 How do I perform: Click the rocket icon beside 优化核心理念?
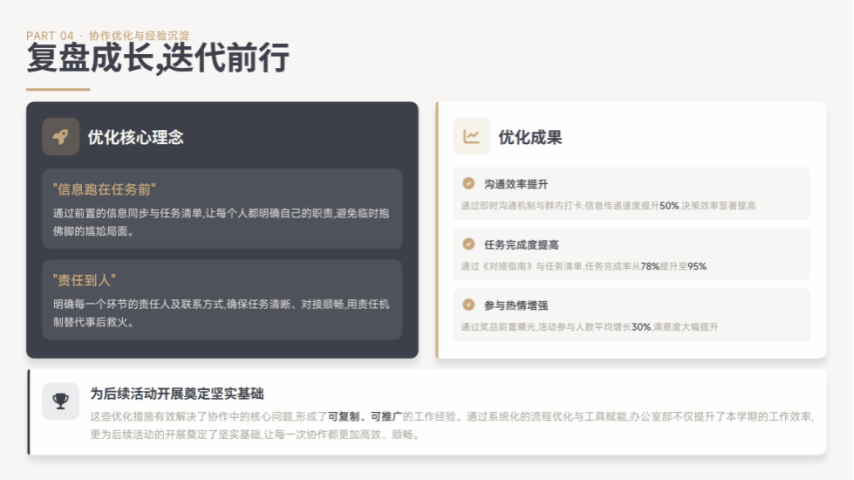[x=60, y=137]
